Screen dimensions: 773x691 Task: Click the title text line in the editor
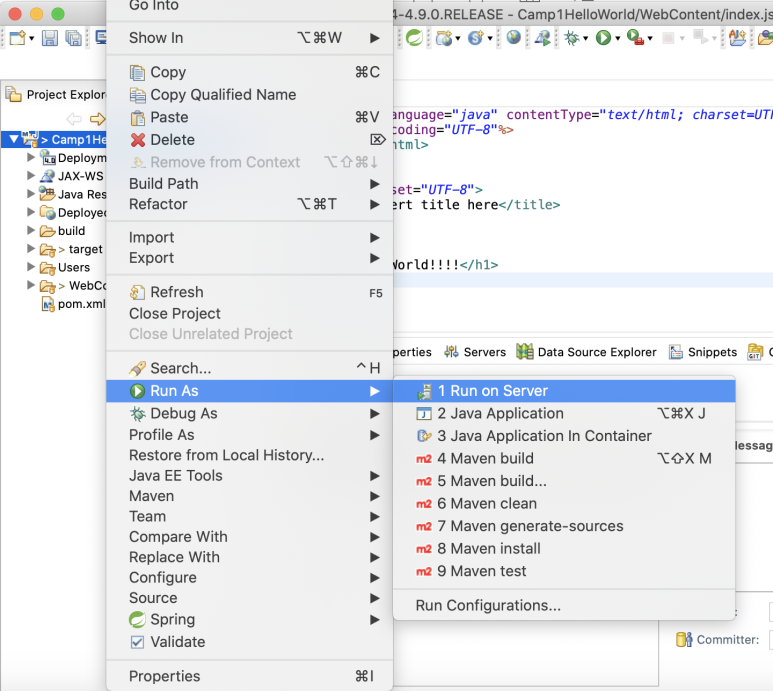click(x=477, y=205)
